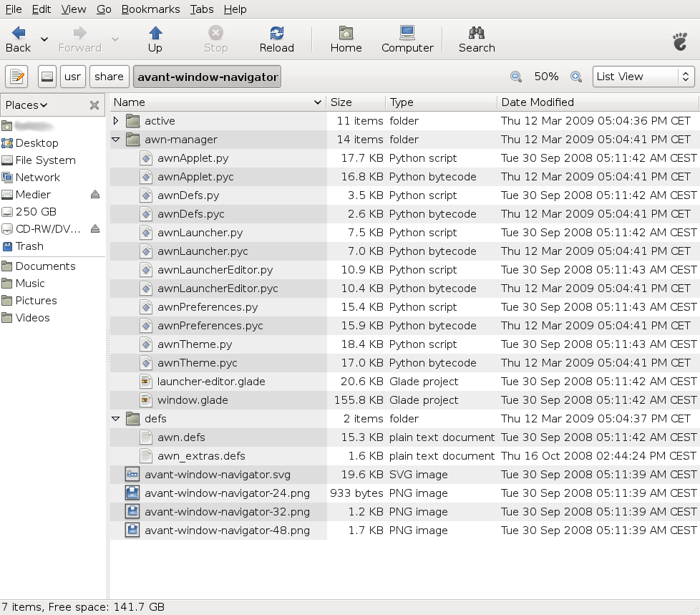
Task: Open Computer from the toolbar
Action: (x=407, y=39)
